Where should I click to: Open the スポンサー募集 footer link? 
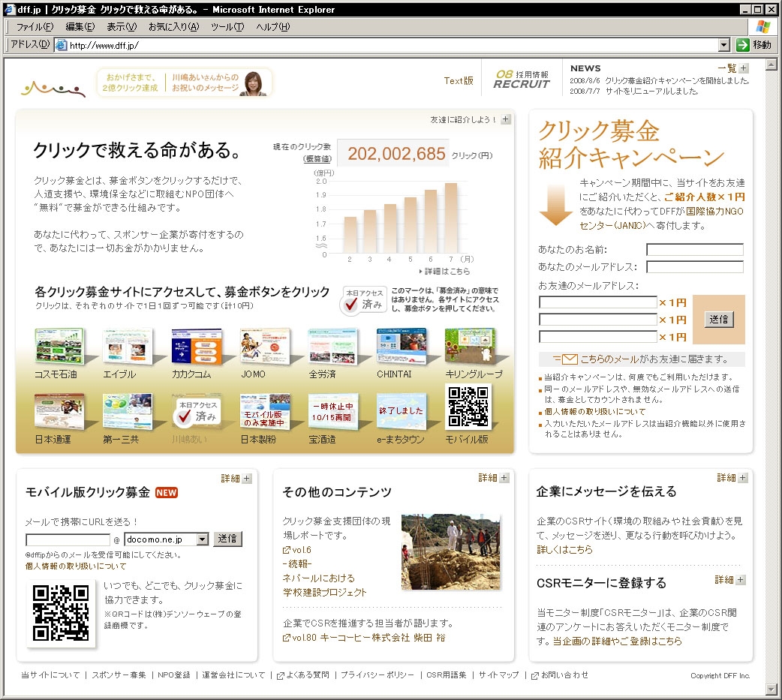[119, 675]
